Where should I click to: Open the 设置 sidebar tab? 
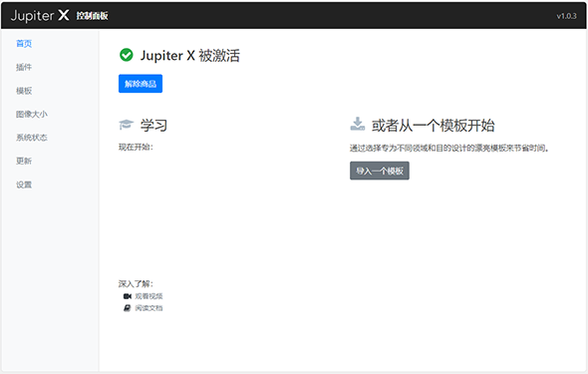24,185
